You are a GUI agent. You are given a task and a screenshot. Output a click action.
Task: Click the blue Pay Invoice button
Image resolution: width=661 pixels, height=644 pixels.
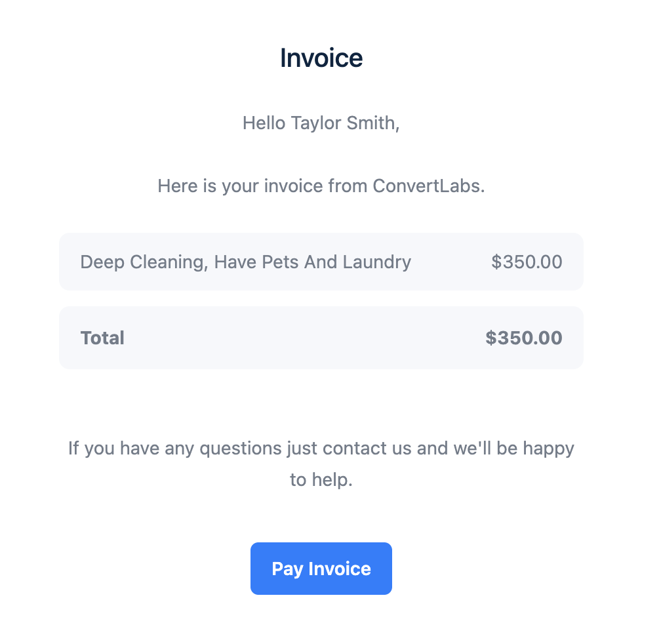pyautogui.click(x=321, y=569)
